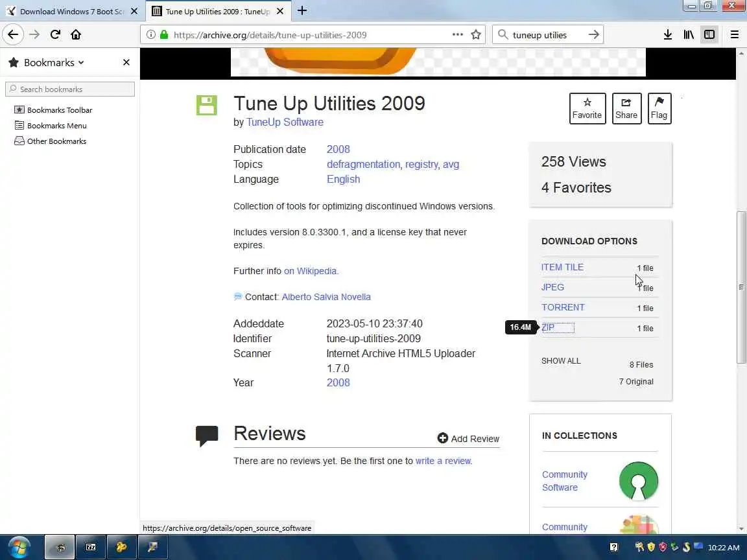Open the 7-Zip taskbar item

91,547
